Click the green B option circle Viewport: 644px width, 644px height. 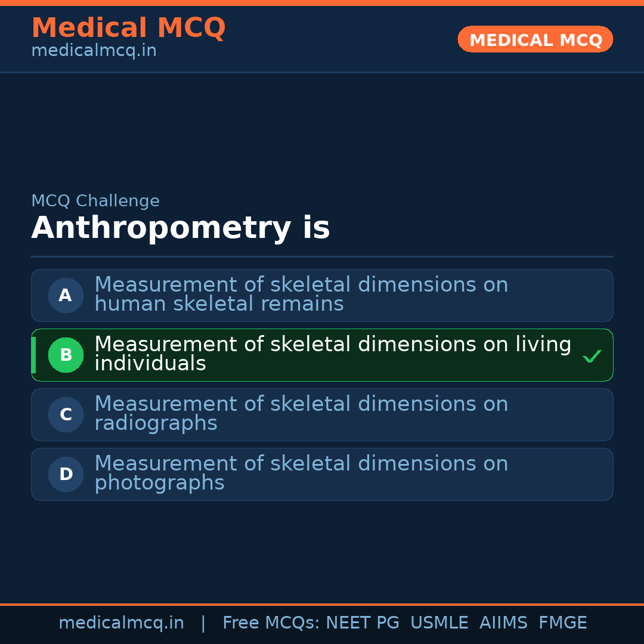pos(66,355)
